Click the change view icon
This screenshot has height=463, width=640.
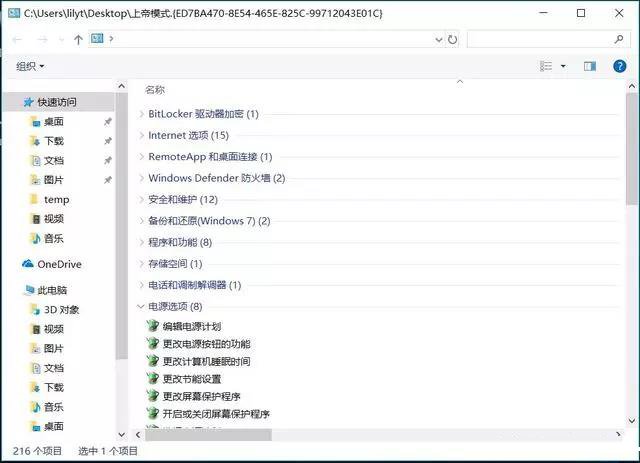click(546, 66)
